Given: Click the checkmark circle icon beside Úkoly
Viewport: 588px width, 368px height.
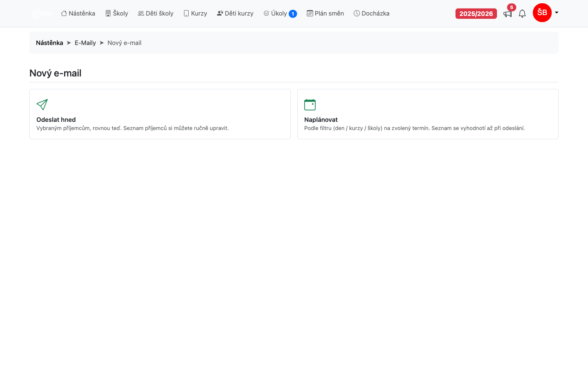Looking at the screenshot, I should coord(267,13).
